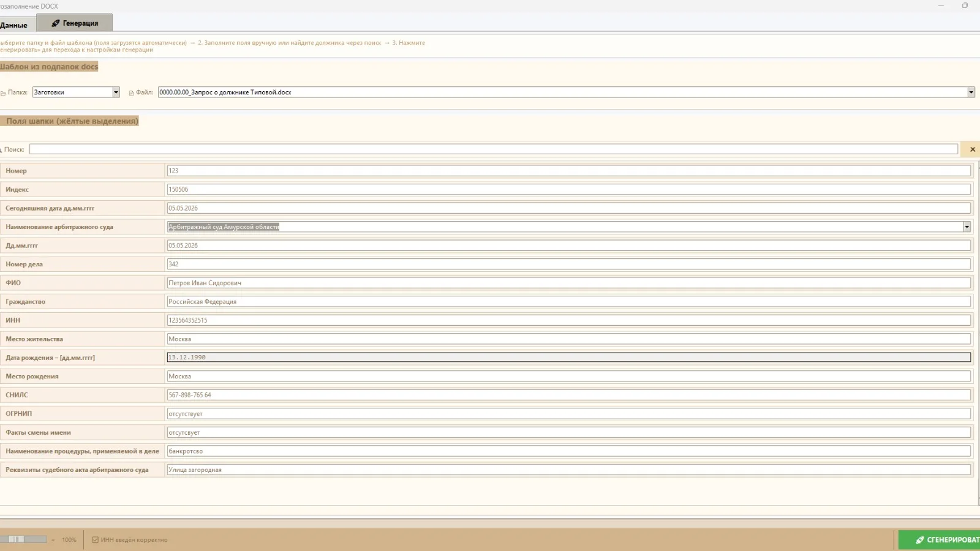Click the Поиск search field
The height and width of the screenshot is (551, 980).
coord(494,149)
